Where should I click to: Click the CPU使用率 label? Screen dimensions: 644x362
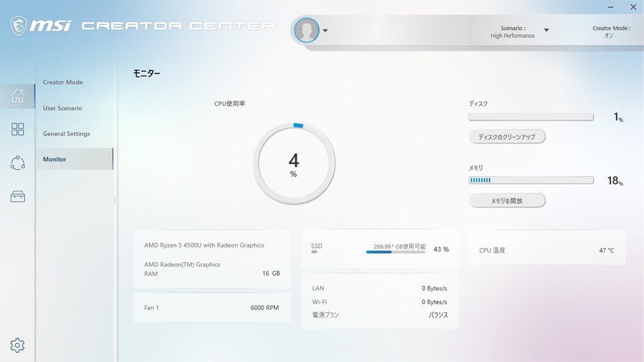(x=230, y=104)
